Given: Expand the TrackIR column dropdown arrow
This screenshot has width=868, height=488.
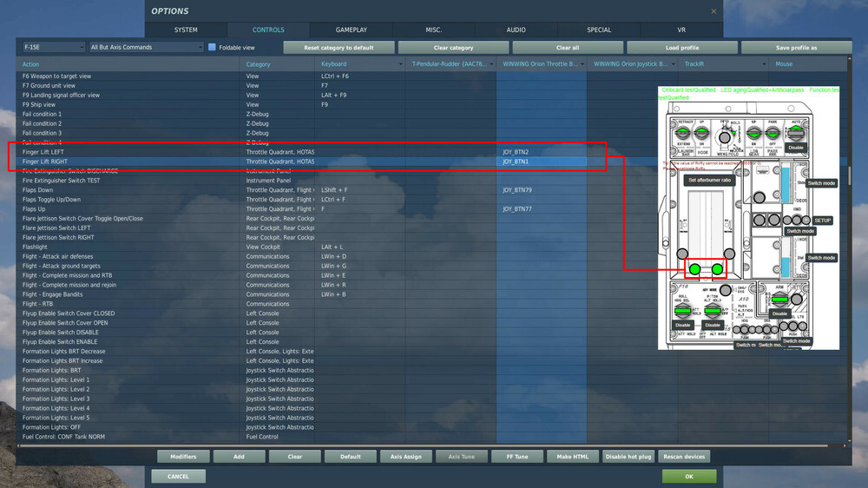Looking at the screenshot, I should click(x=764, y=64).
